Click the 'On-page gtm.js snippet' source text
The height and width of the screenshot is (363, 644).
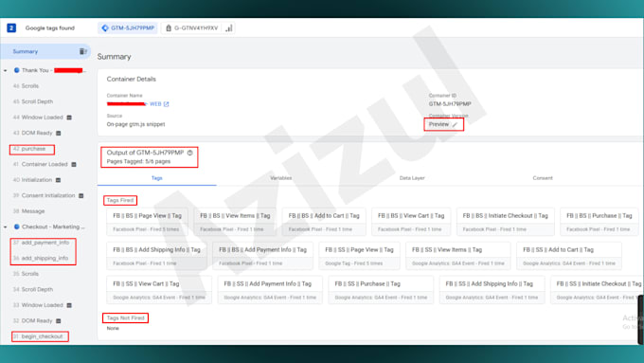(135, 124)
